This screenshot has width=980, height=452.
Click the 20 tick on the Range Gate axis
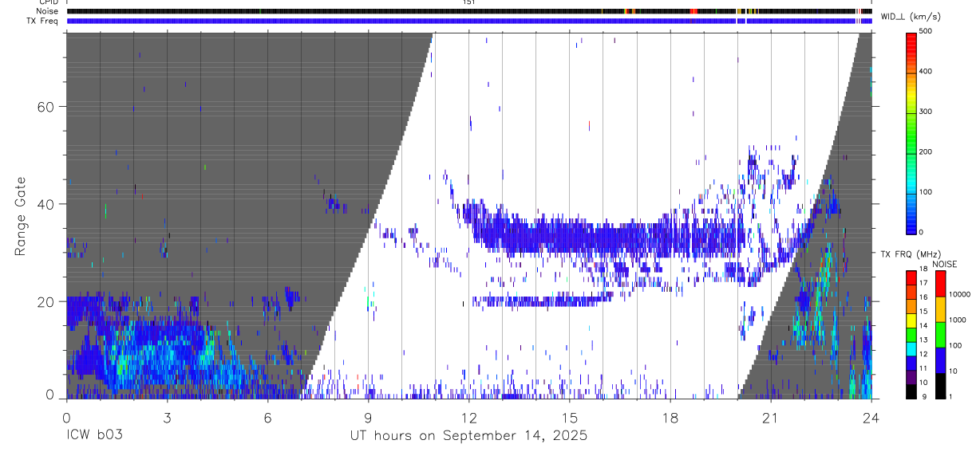coord(45,301)
